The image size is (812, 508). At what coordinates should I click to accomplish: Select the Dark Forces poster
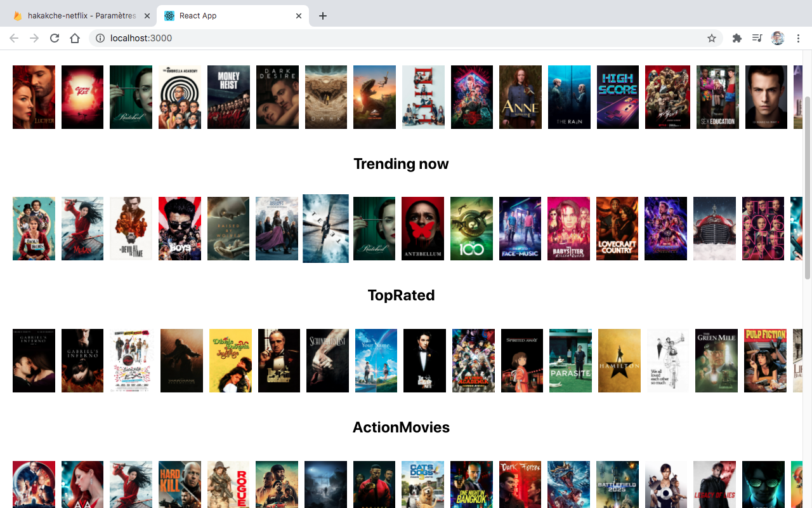click(520, 485)
